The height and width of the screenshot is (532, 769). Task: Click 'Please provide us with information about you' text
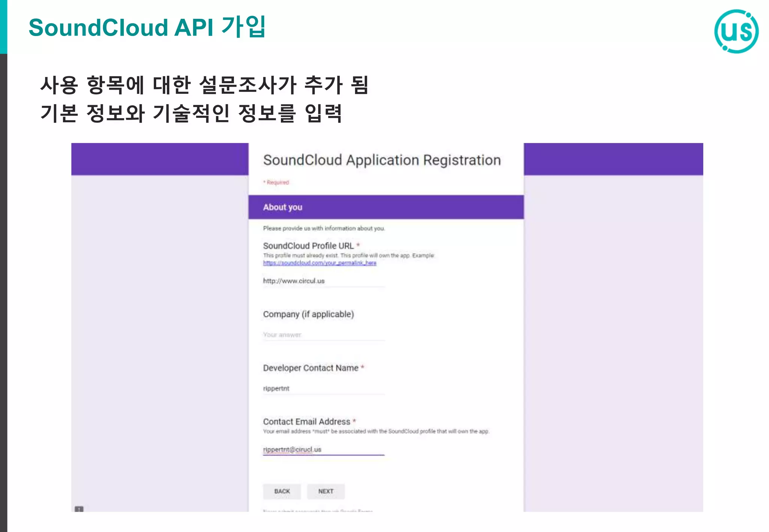[324, 228]
